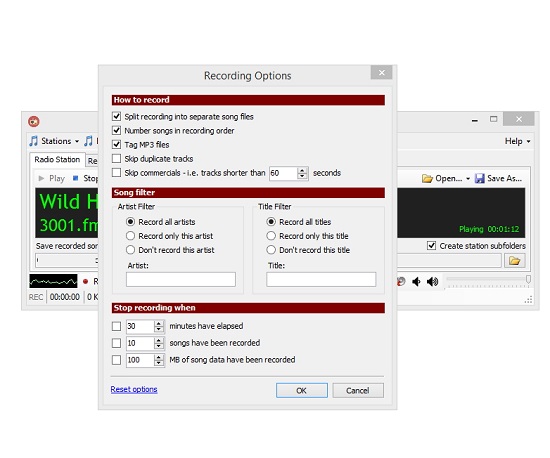Click the Open folder icon

click(x=427, y=179)
